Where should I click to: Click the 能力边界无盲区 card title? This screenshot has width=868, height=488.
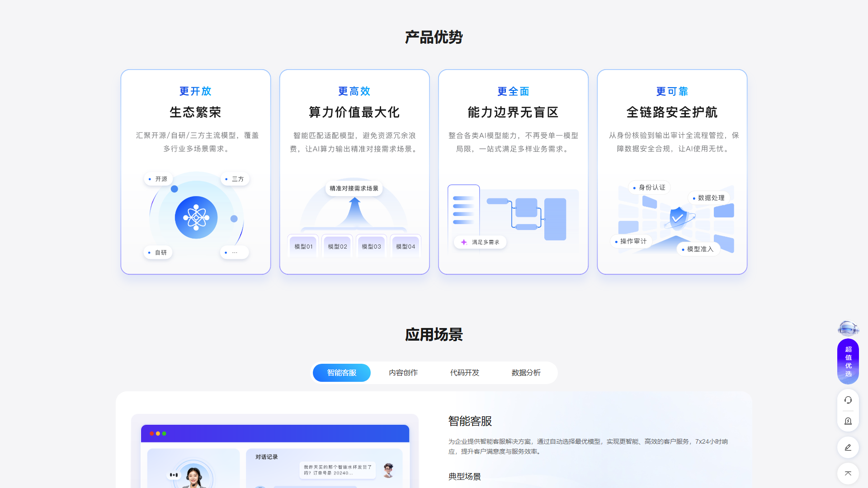point(514,112)
